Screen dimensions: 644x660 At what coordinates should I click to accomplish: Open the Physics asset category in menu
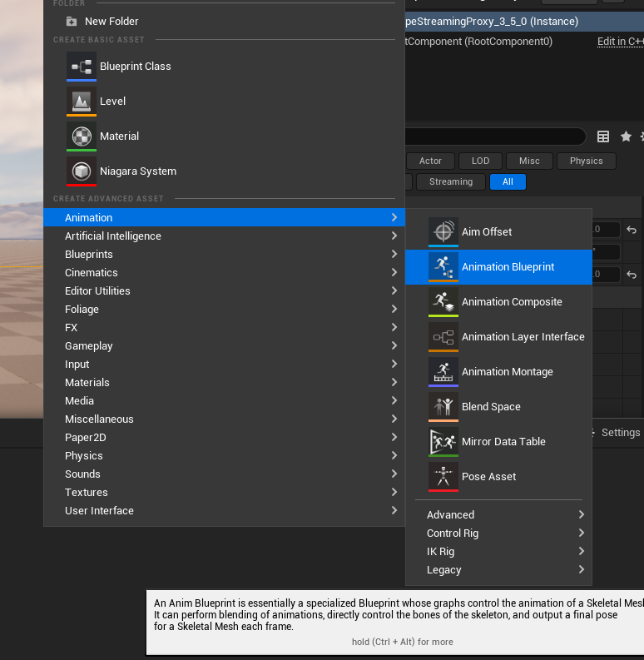point(224,455)
